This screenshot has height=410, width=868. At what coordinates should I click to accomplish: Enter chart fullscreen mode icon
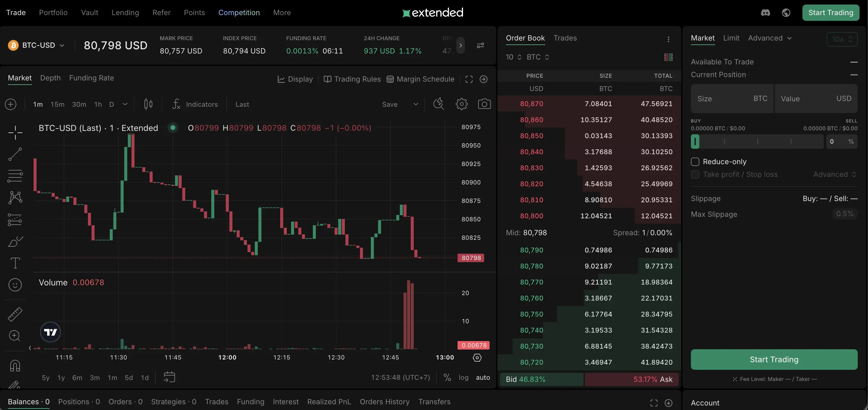click(469, 79)
